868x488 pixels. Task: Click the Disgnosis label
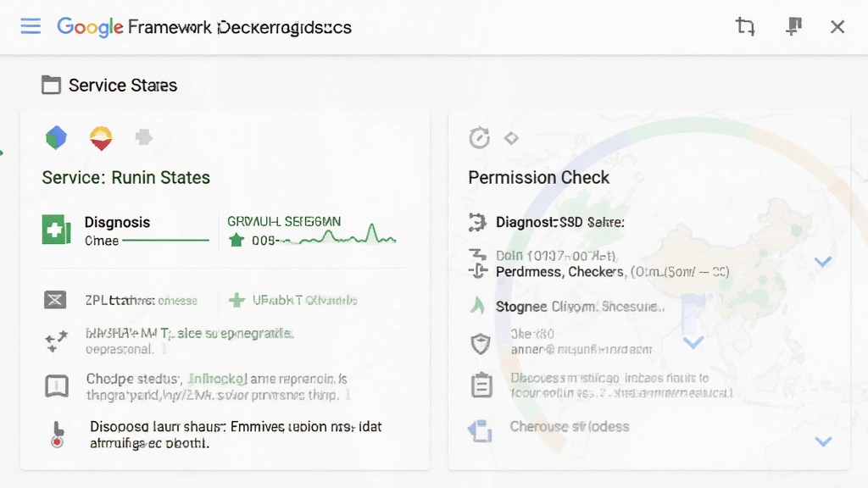click(x=117, y=223)
